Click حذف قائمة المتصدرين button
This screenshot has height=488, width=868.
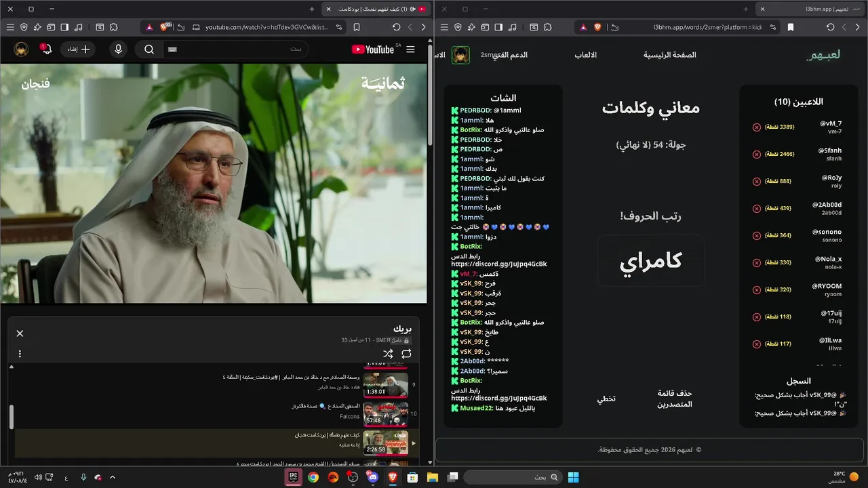(x=675, y=399)
